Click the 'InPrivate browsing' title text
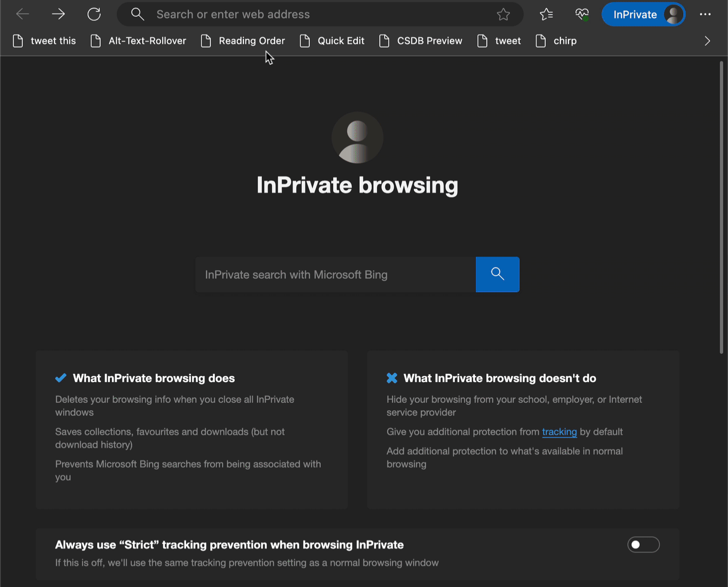This screenshot has height=587, width=728. click(x=358, y=185)
